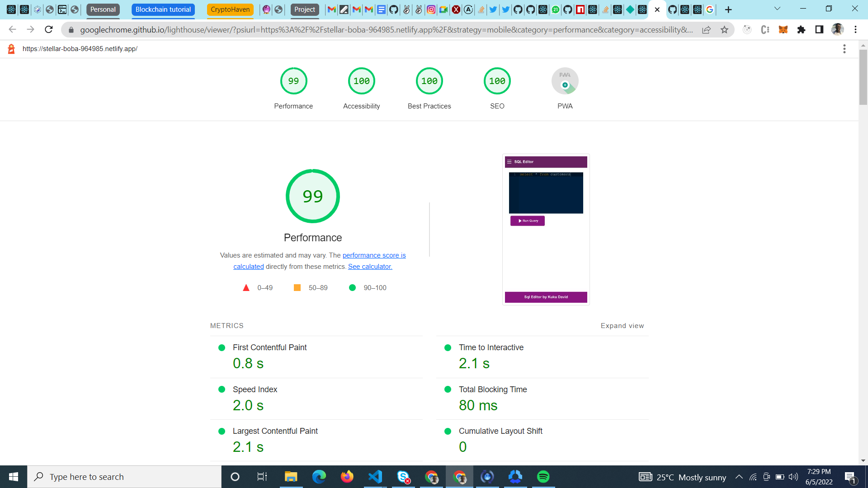Open File Explorer from the taskbar
The image size is (868, 488).
291,477
